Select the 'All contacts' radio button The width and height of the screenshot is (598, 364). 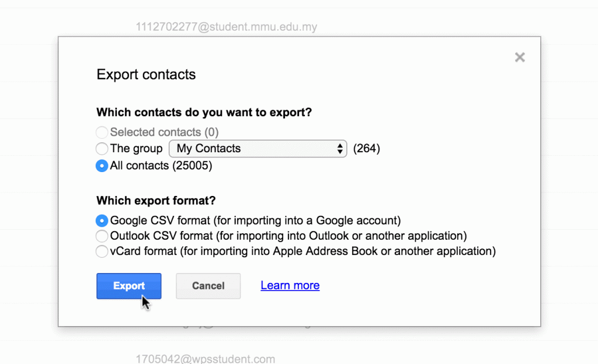click(x=102, y=166)
